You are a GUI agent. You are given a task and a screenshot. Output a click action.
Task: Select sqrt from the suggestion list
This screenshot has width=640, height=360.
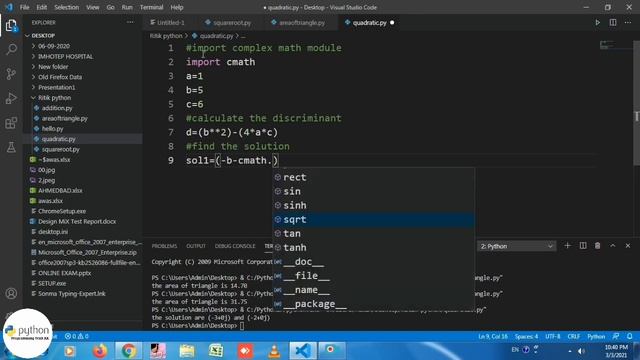point(373,220)
